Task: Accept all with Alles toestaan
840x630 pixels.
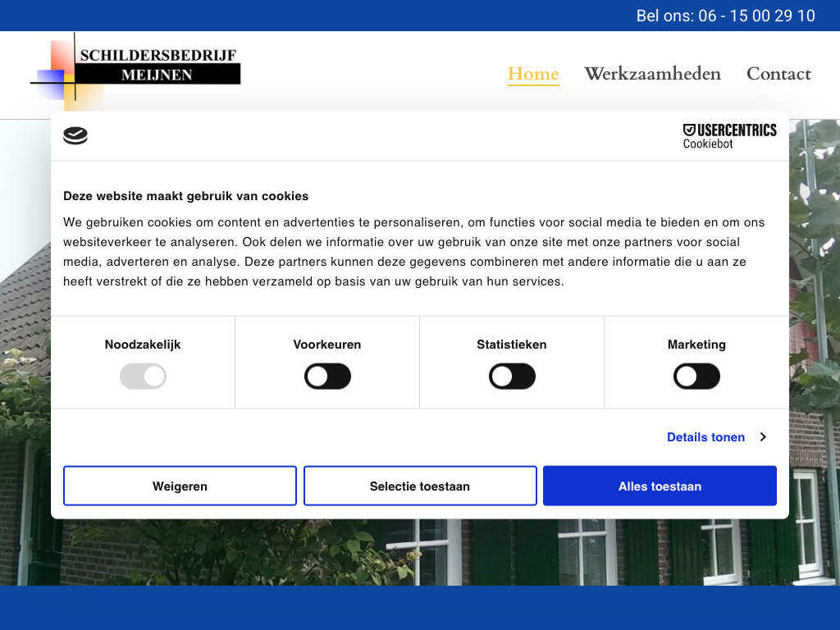Action: 660,486
